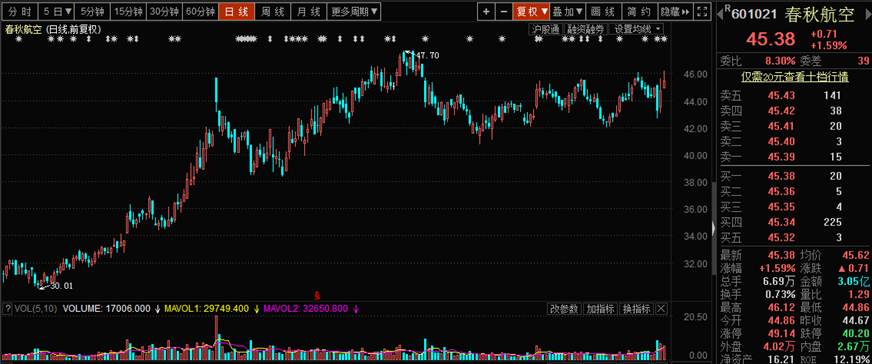Activate the 画线 drawing tool
872x364 pixels.
tap(603, 11)
